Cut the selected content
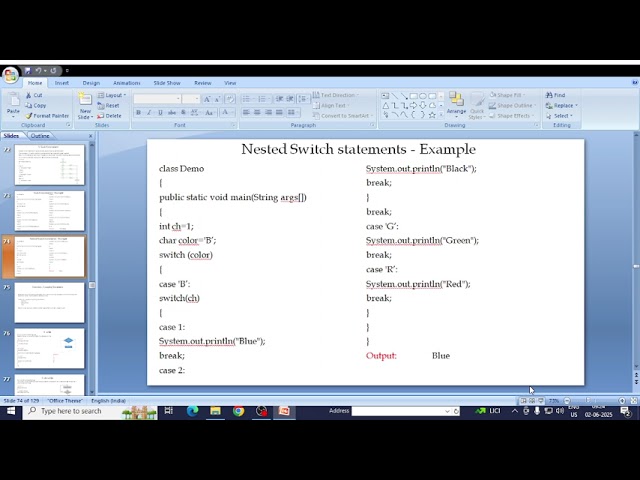640x480 pixels. [34, 95]
